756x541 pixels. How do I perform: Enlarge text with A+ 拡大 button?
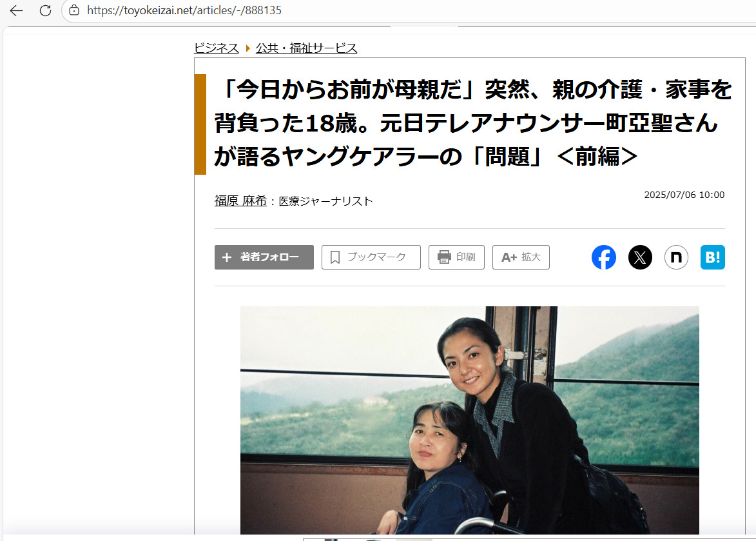[x=521, y=257]
